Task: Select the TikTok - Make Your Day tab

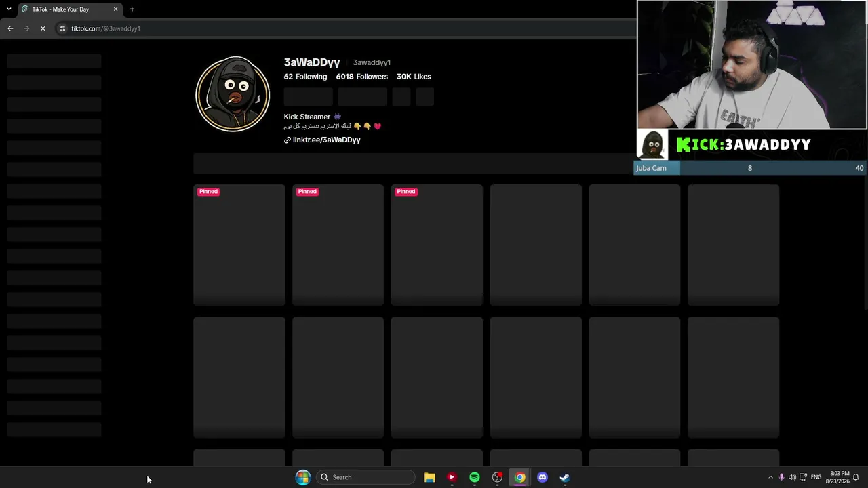Action: [70, 9]
